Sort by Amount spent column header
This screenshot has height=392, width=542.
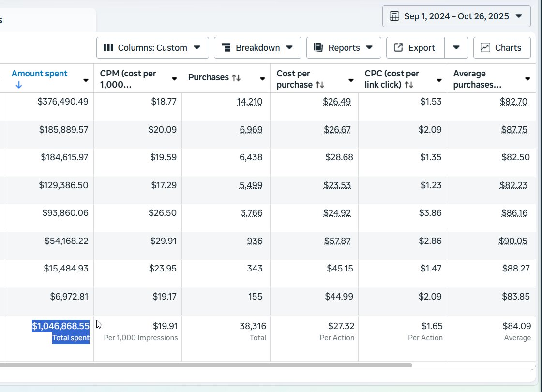(39, 74)
